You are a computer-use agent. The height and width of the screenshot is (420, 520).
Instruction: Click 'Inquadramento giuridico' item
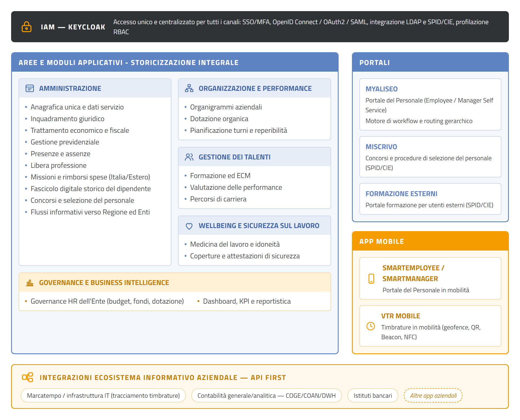[67, 119]
